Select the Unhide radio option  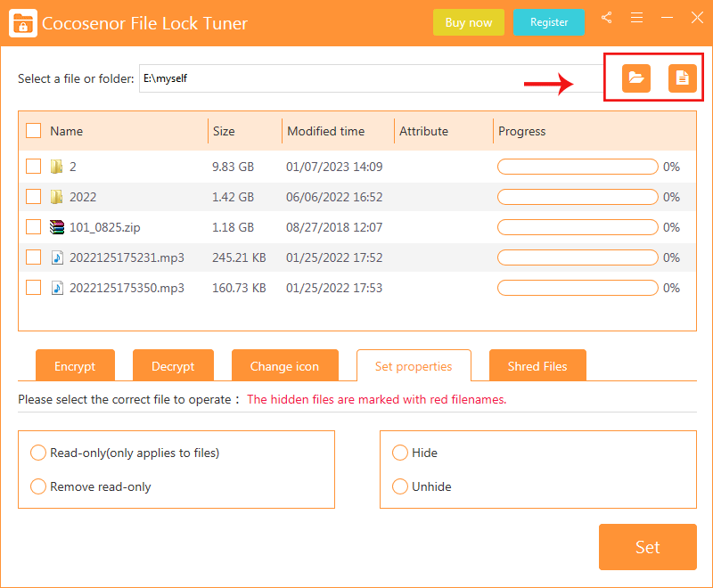tap(400, 486)
